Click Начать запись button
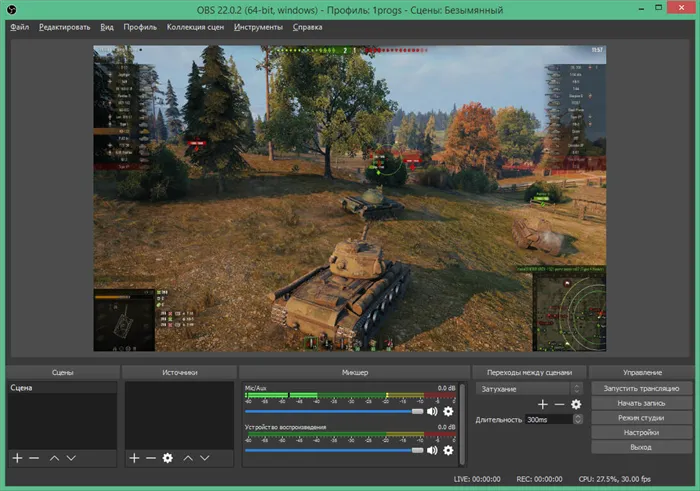 642,403
